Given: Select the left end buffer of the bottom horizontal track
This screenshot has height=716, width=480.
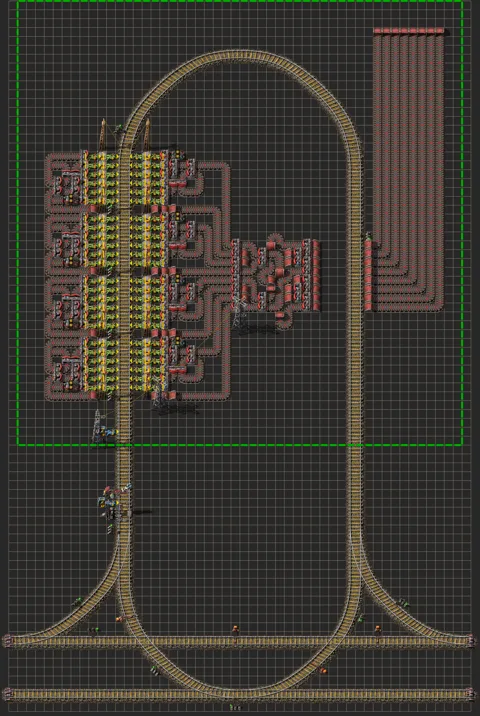Looking at the screenshot, I should click(6, 695).
